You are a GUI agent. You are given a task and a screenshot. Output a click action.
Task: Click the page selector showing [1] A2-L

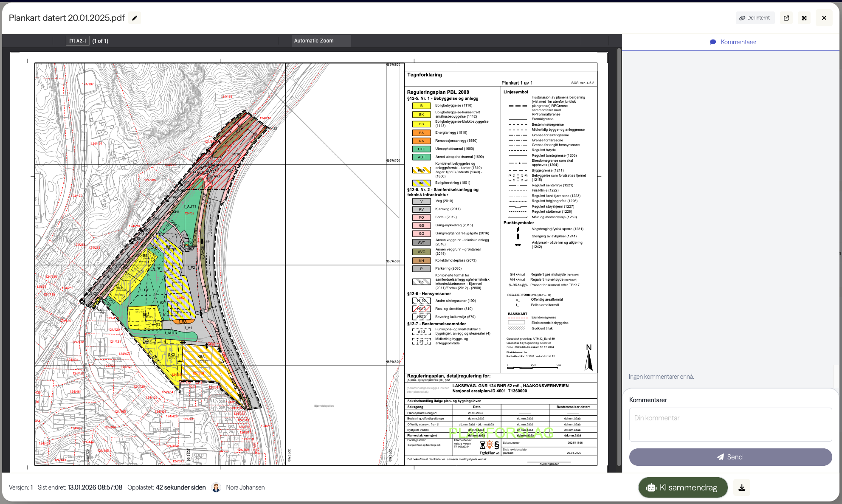tap(78, 41)
